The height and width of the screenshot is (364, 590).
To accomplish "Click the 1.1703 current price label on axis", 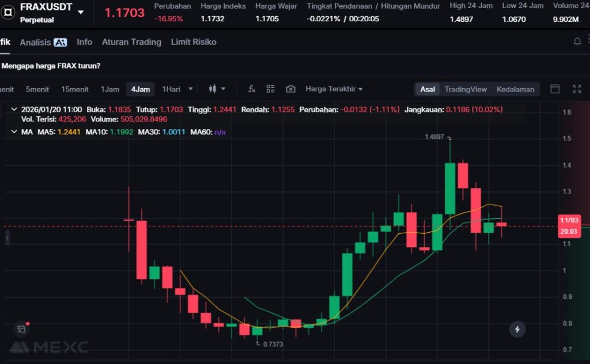I will (569, 220).
